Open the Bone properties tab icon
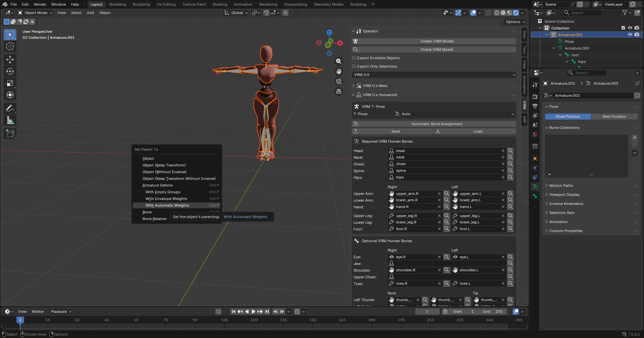The image size is (644, 338). click(x=535, y=196)
